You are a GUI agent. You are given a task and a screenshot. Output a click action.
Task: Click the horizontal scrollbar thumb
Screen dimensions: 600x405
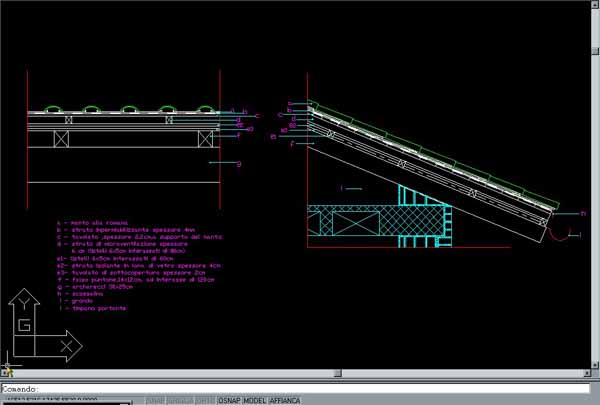coord(338,374)
